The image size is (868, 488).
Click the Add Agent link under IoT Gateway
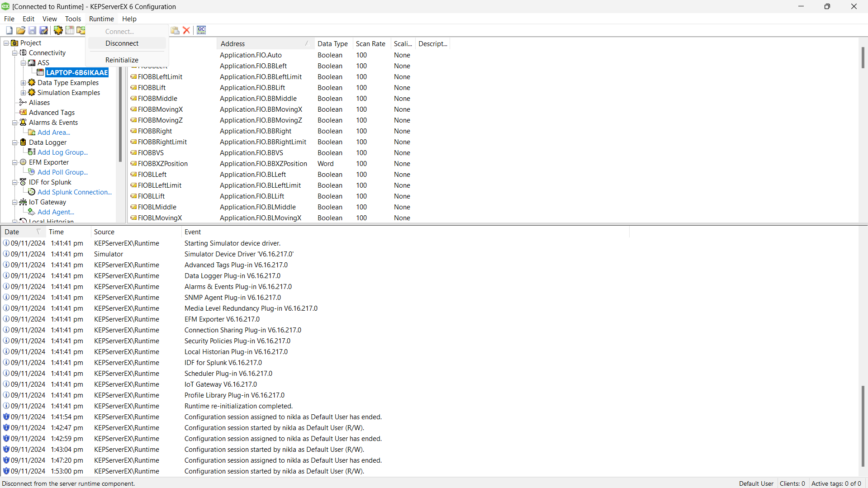click(55, 212)
